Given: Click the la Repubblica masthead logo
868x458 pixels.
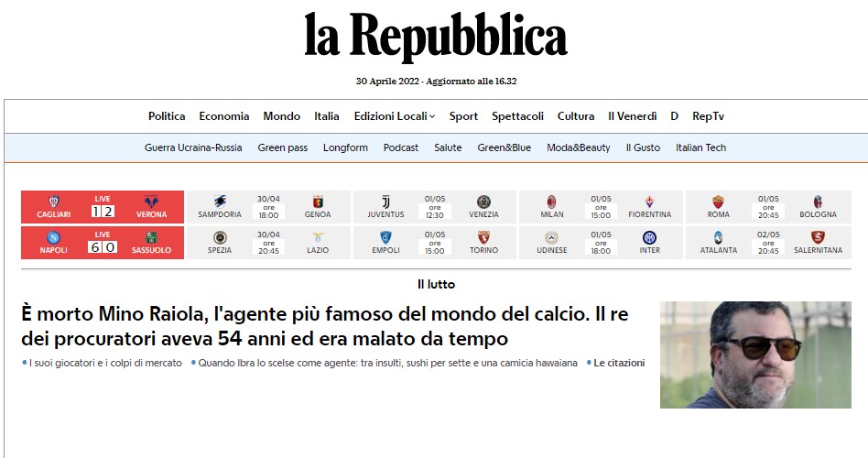Looking at the screenshot, I should 435,38.
